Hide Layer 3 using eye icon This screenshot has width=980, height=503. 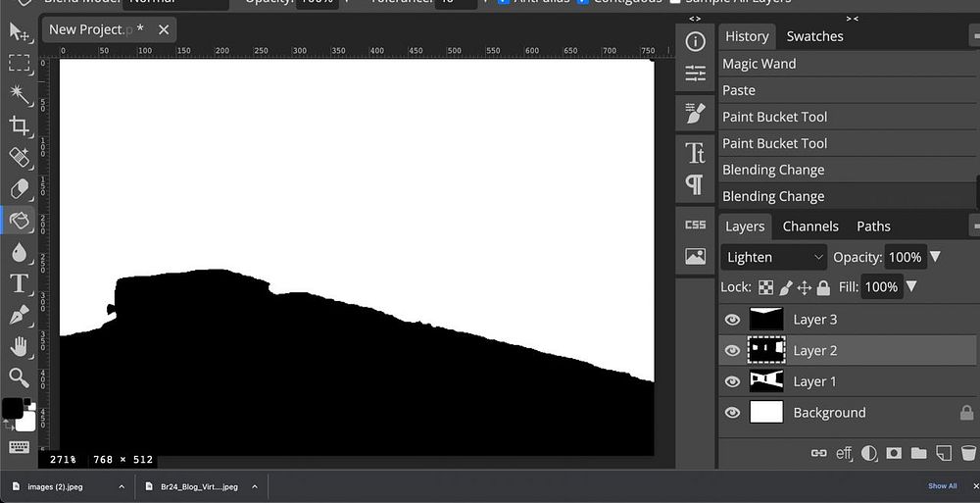point(732,320)
